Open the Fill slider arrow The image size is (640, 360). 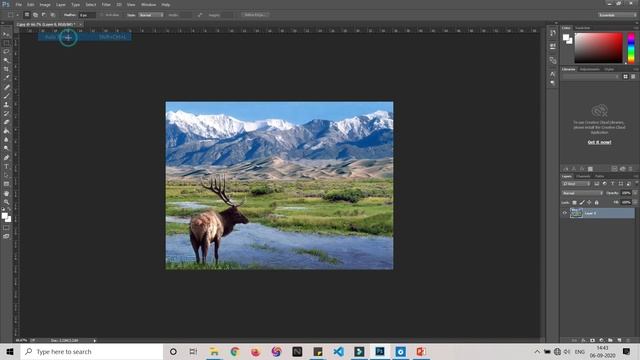tap(635, 202)
